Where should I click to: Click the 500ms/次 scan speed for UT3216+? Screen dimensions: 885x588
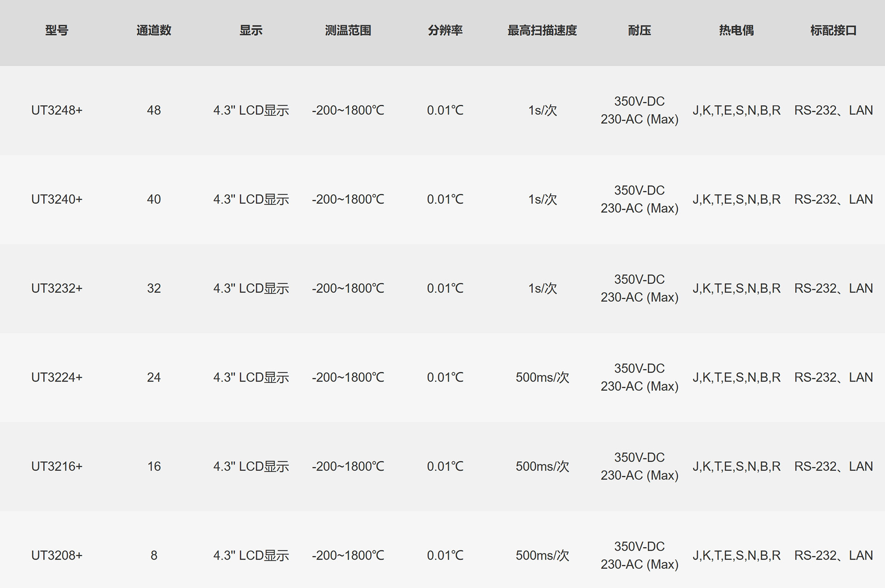[x=542, y=466]
